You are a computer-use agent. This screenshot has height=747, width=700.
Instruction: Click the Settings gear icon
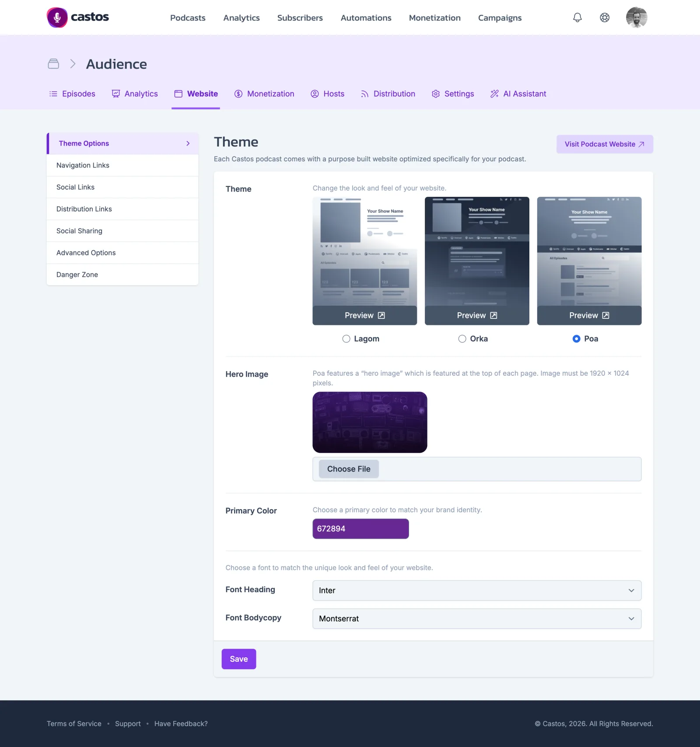pos(436,94)
